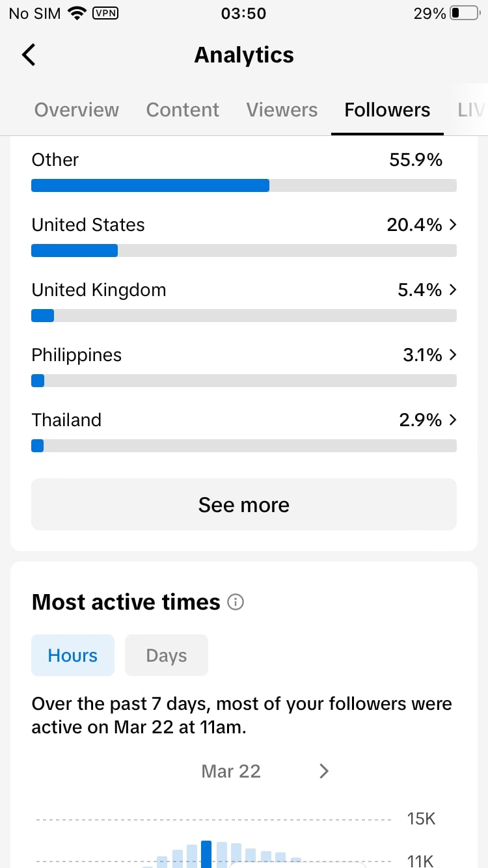Tap the info icon beside Most active times
The image size is (488, 868).
[236, 603]
